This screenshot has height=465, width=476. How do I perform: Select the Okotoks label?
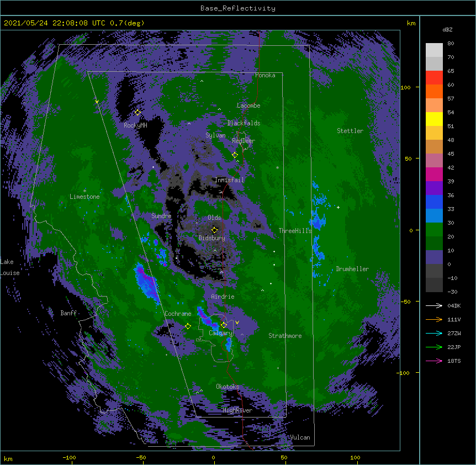228,387
